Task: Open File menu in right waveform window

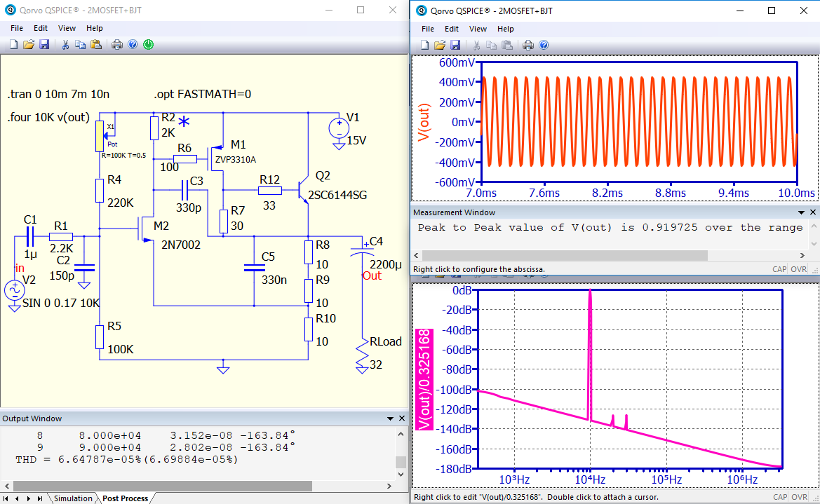Action: (428, 29)
